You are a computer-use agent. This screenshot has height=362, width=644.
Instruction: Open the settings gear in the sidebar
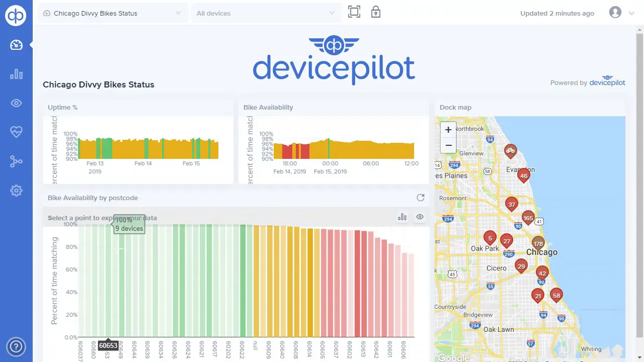pyautogui.click(x=16, y=191)
